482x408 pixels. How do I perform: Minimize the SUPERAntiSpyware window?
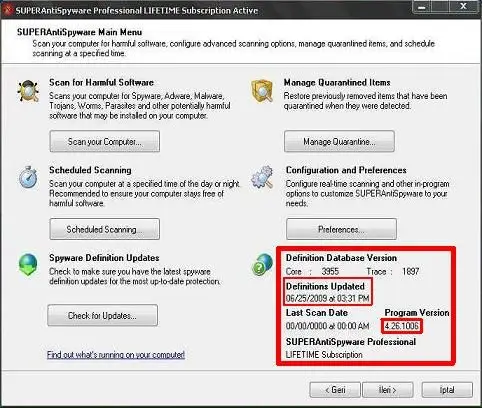422,7
